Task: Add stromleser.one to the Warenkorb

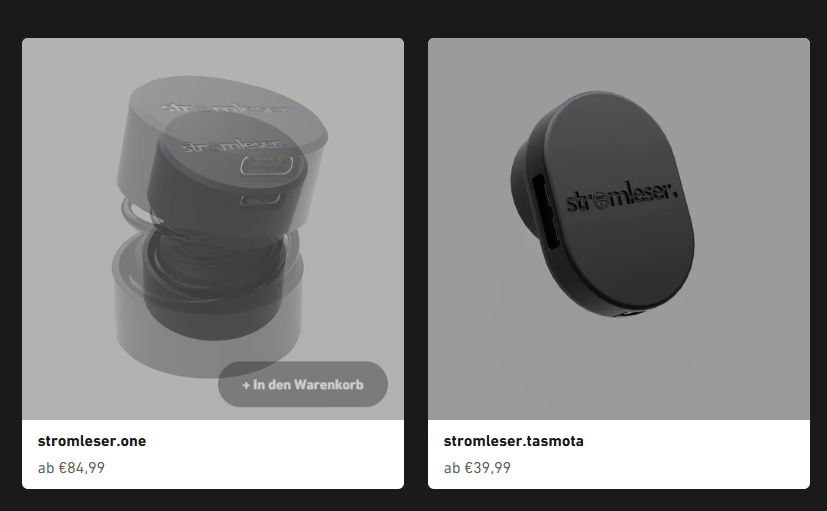Action: (303, 384)
